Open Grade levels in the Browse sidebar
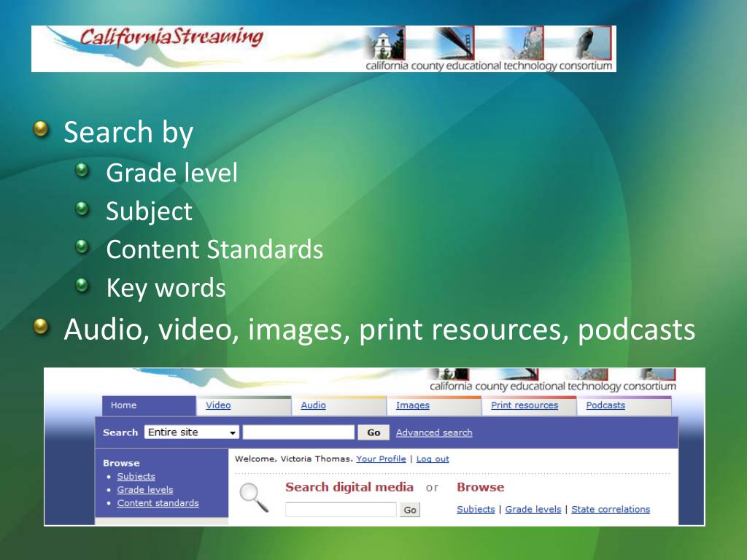 (145, 489)
